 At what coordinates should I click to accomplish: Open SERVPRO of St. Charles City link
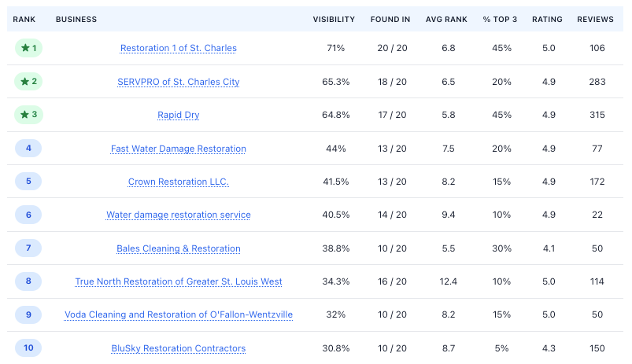(x=179, y=82)
